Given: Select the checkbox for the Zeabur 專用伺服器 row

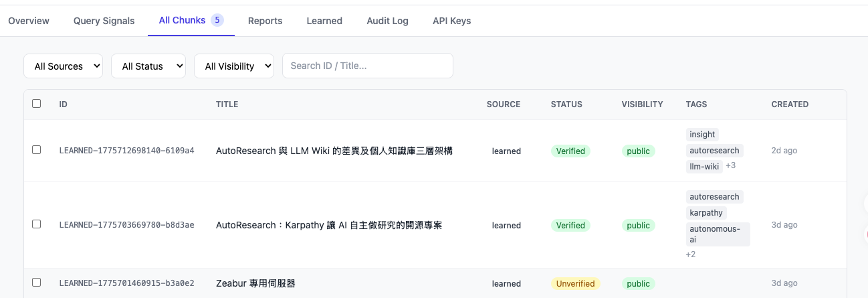Looking at the screenshot, I should click(37, 283).
